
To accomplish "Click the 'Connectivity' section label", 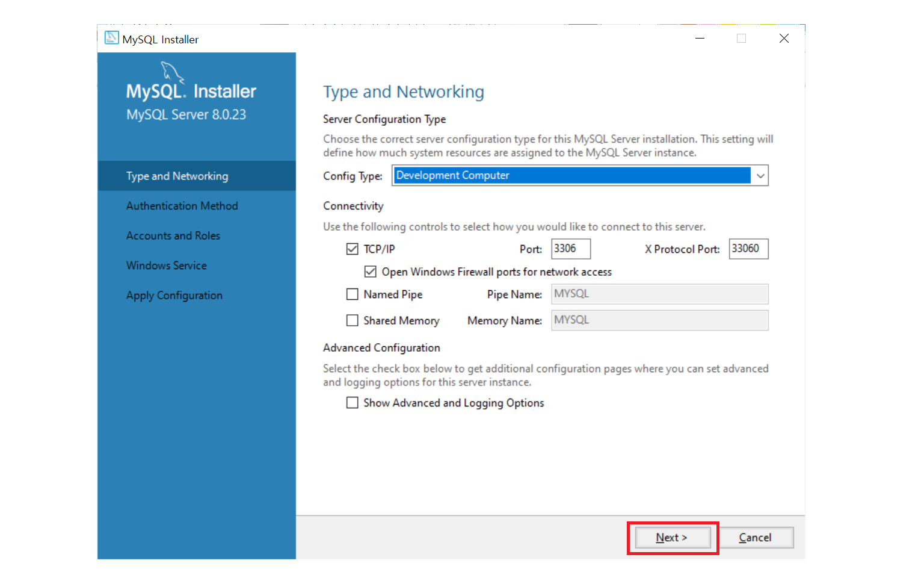I will (353, 206).
